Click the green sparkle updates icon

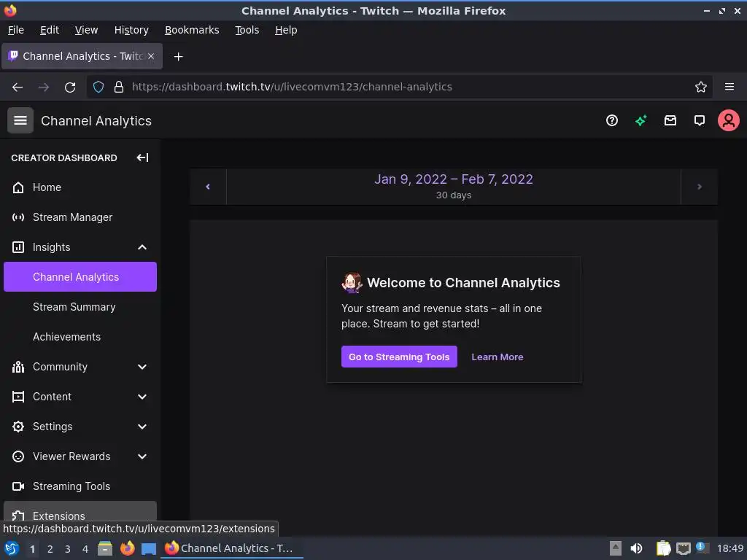point(640,120)
